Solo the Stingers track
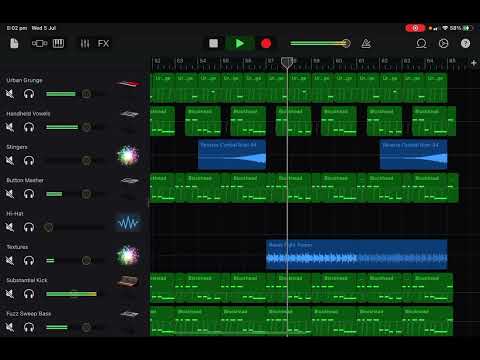The image size is (480, 360). click(29, 161)
